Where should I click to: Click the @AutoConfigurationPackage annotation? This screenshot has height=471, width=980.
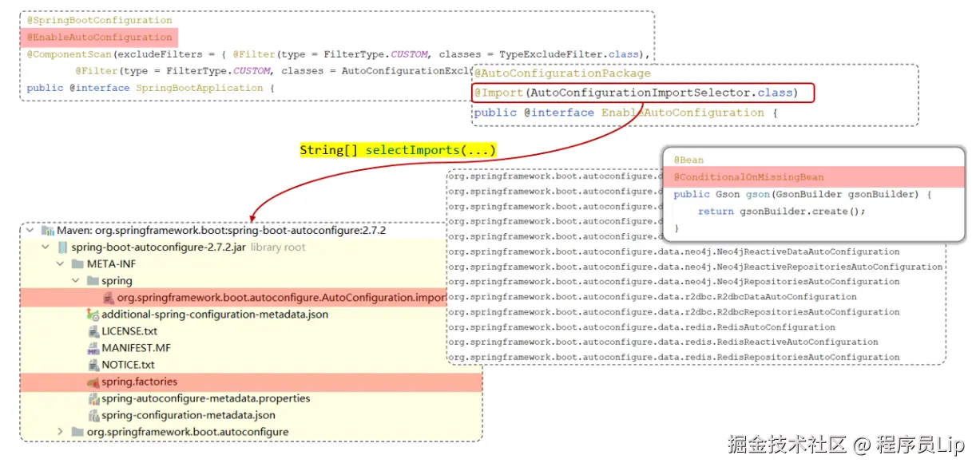(x=562, y=73)
